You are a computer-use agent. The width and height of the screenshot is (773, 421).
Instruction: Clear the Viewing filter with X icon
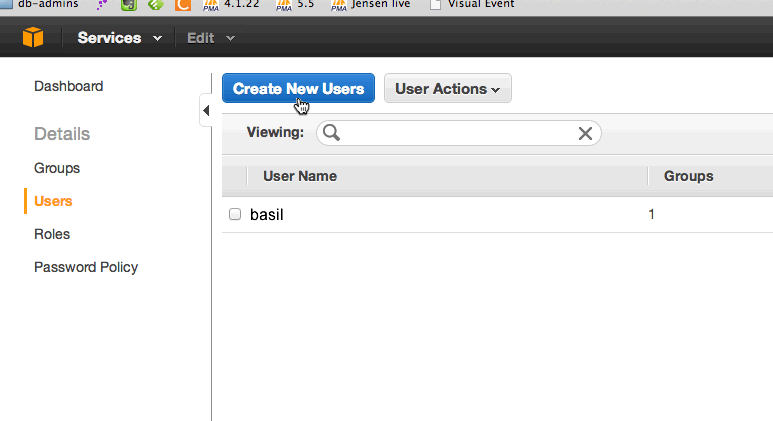[585, 133]
